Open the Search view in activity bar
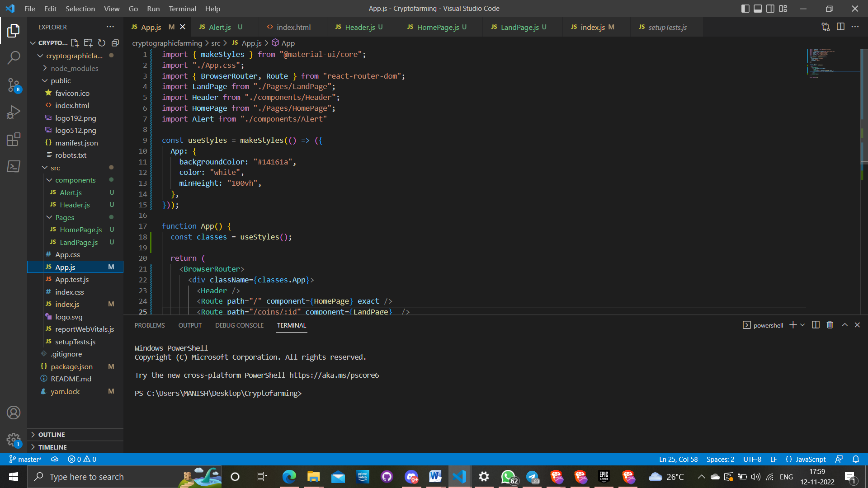This screenshot has height=488, width=868. click(x=14, y=57)
